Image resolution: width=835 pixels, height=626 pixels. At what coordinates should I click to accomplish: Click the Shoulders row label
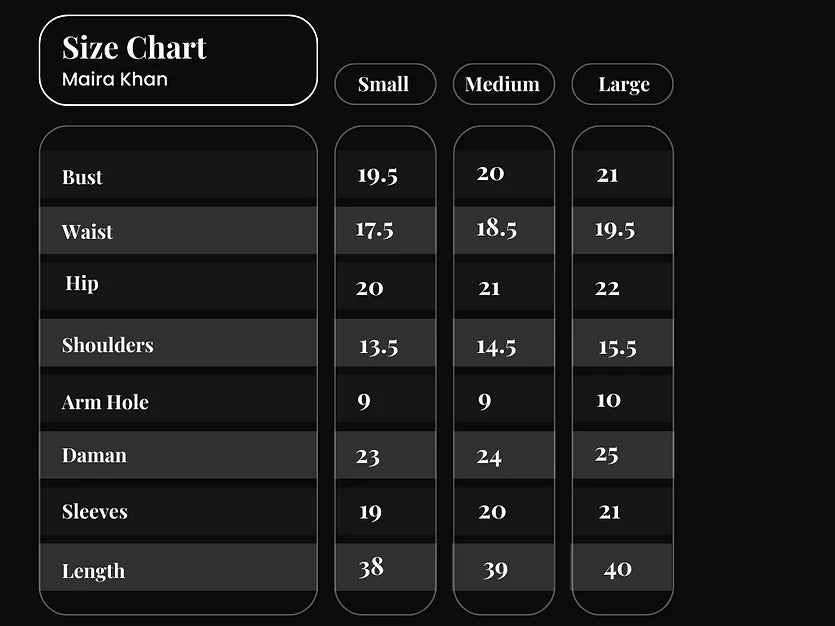click(107, 346)
